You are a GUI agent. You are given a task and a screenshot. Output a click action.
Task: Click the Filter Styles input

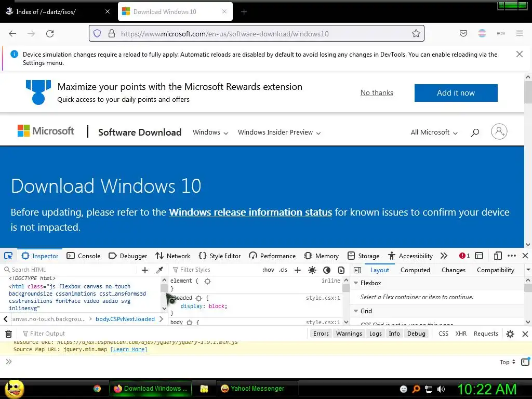pos(215,270)
